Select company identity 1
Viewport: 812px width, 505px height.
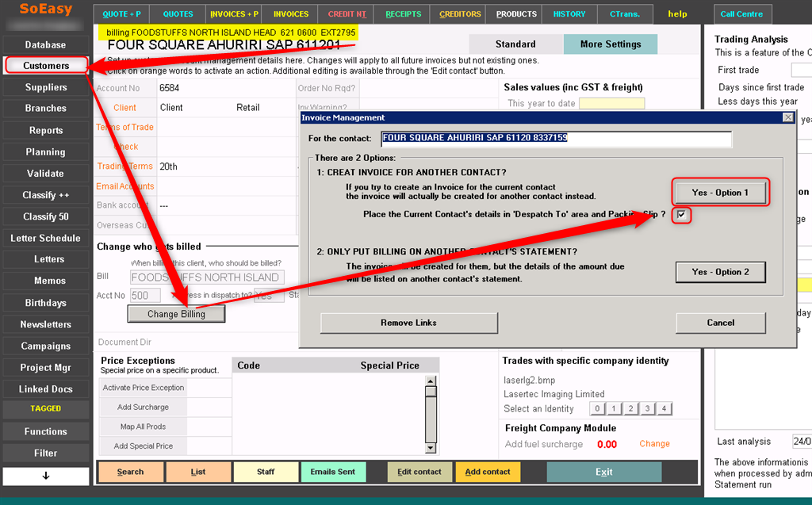tap(614, 408)
